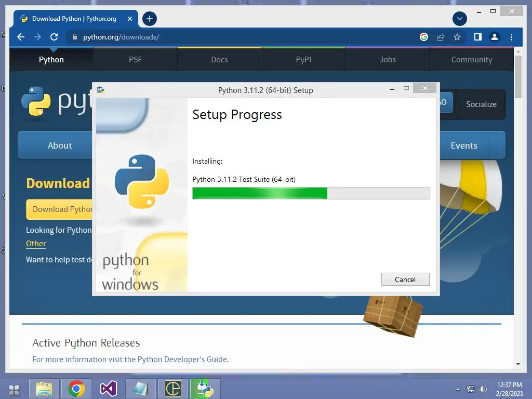Select the Download Python | Python.org tab
This screenshot has width=532, height=399.
pos(74,19)
